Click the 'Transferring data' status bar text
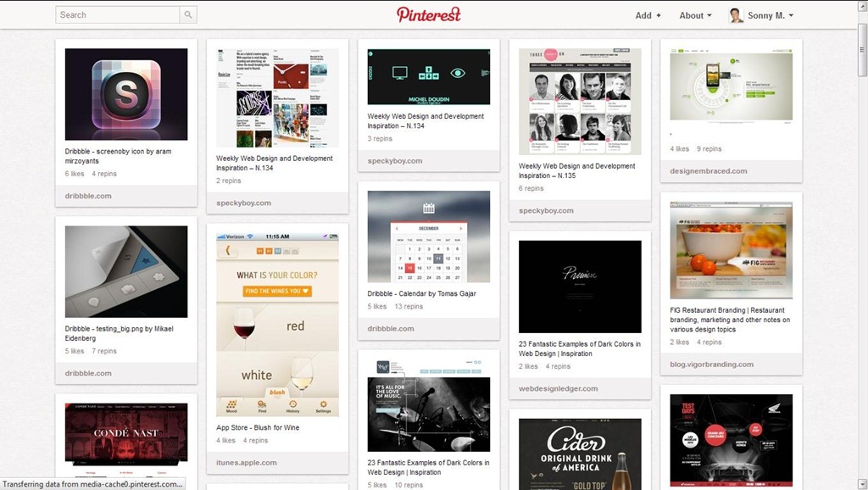 [x=92, y=484]
